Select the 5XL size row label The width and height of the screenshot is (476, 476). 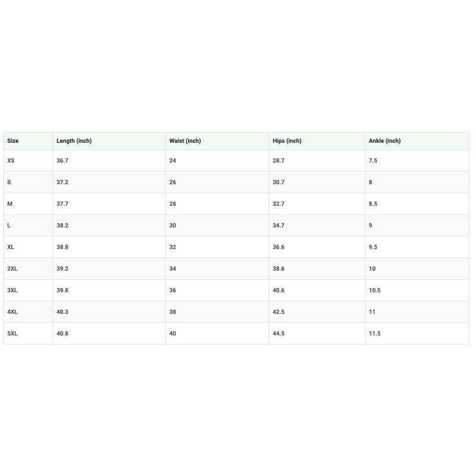pyautogui.click(x=12, y=333)
